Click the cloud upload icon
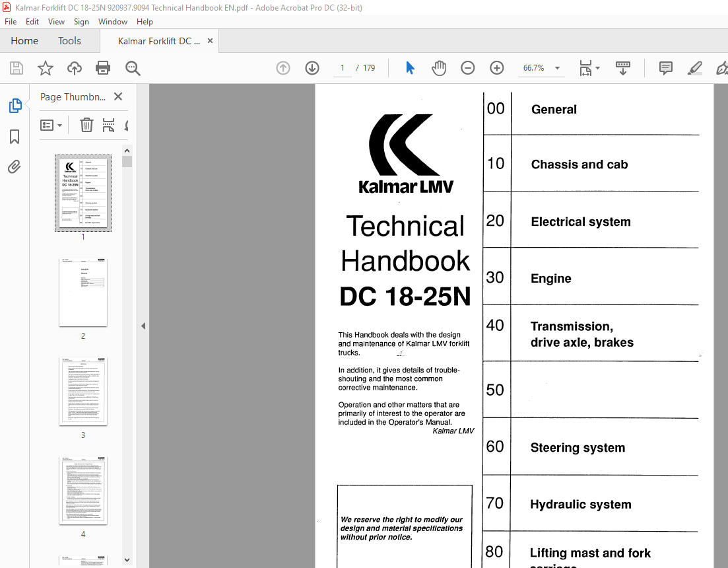 click(75, 68)
